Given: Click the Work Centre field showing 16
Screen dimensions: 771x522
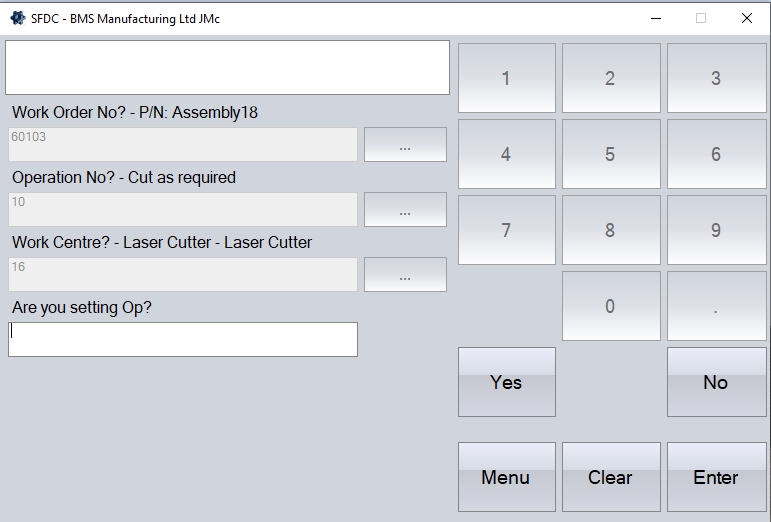Looking at the screenshot, I should click(x=183, y=275).
